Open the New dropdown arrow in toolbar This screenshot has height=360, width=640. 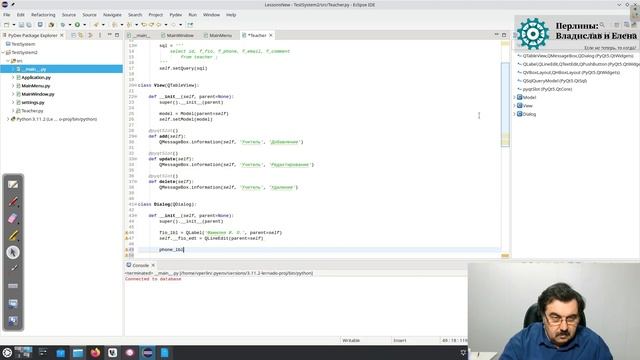13,25
